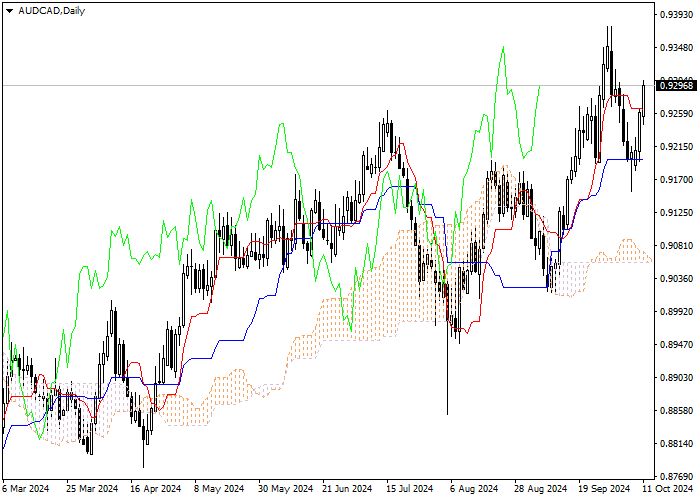Click the 8 May 2024 date label
Screen dimensions: 700x500
click(x=219, y=489)
